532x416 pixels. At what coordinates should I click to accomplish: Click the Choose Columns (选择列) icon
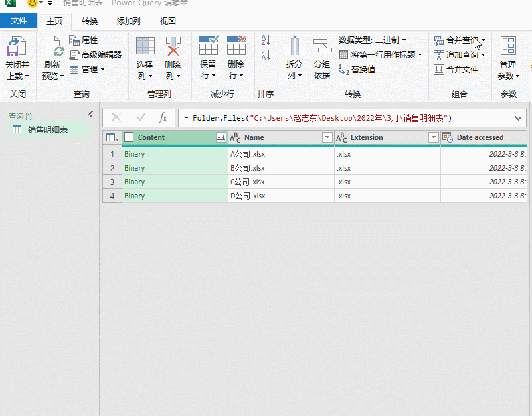point(145,46)
